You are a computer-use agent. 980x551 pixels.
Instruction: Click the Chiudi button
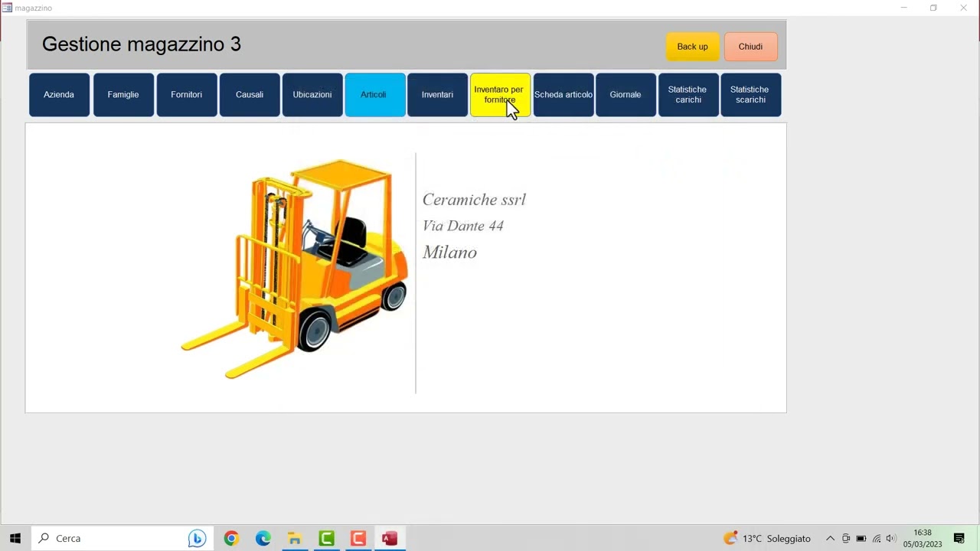pos(751,47)
